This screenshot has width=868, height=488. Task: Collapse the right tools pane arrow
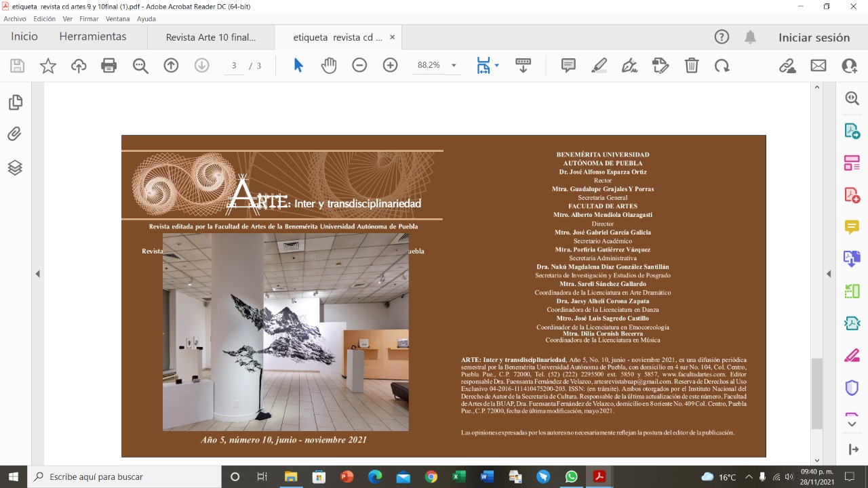click(x=828, y=274)
